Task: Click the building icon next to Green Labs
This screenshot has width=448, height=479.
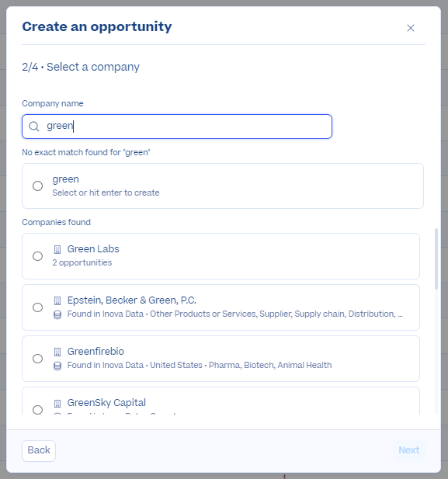Action: (57, 249)
